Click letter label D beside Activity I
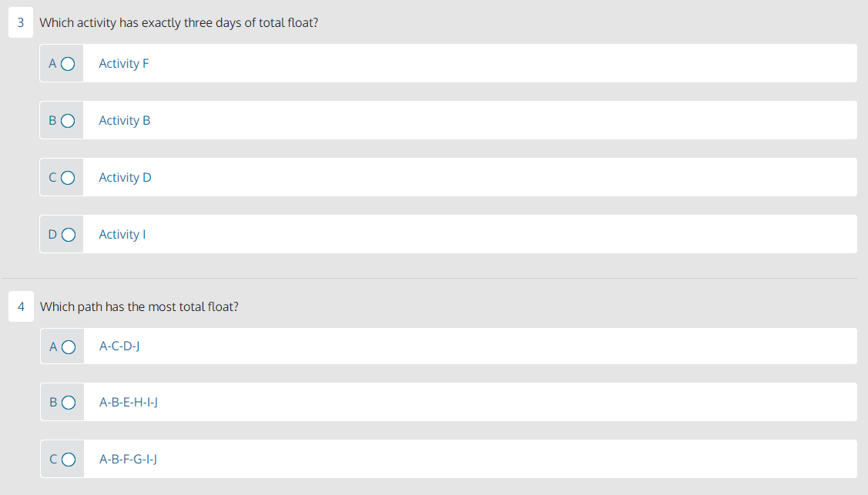868x495 pixels. [52, 235]
